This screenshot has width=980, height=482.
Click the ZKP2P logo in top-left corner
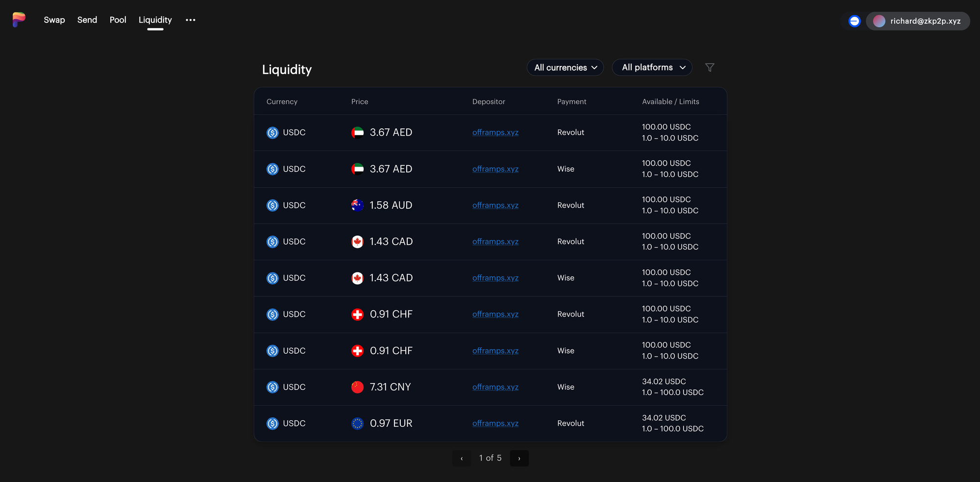tap(19, 20)
